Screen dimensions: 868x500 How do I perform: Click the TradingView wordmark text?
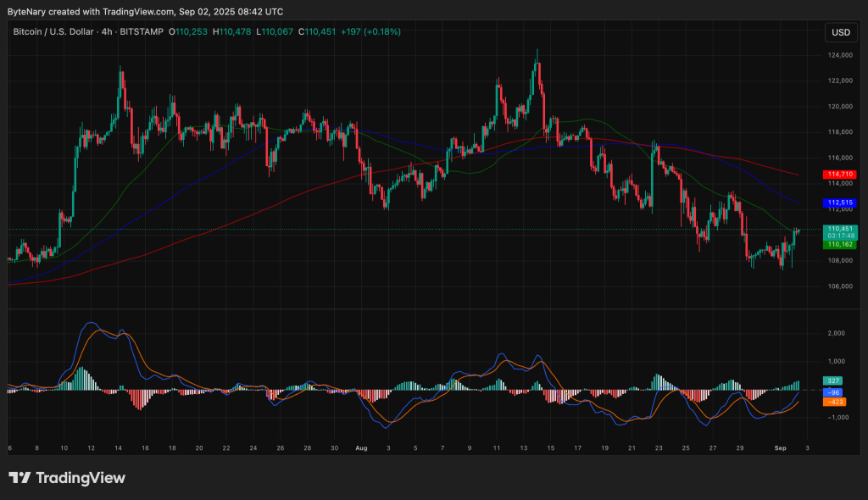[x=79, y=478]
